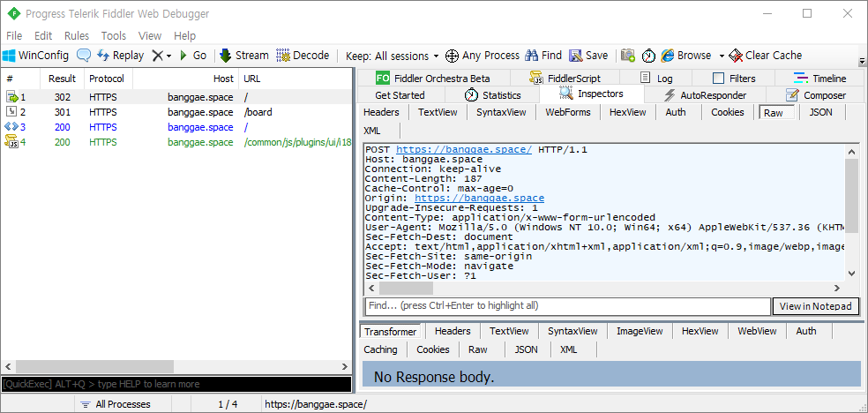868x413 pixels.
Task: Click session 4 JavaScript file icon
Action: pyautogui.click(x=12, y=142)
